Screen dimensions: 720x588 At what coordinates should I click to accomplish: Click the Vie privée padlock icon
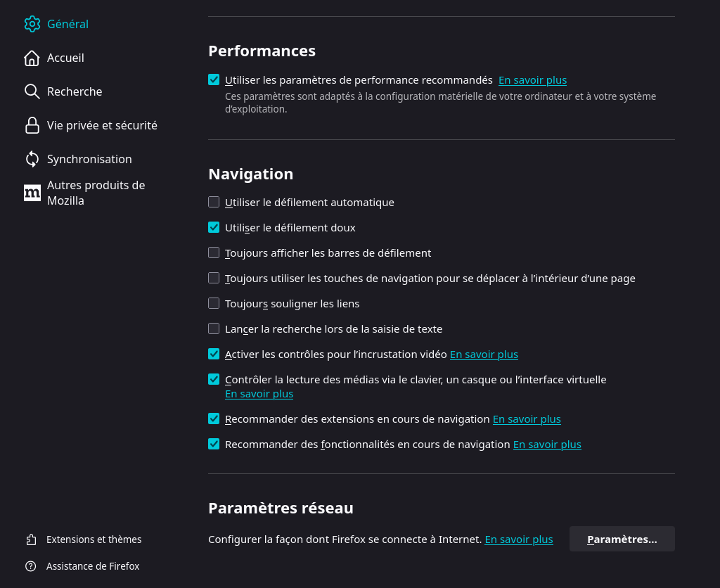pos(32,125)
